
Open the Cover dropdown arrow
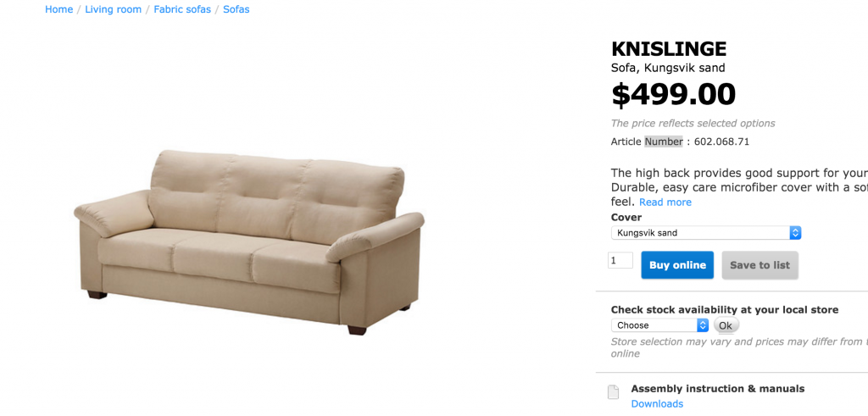click(x=795, y=233)
